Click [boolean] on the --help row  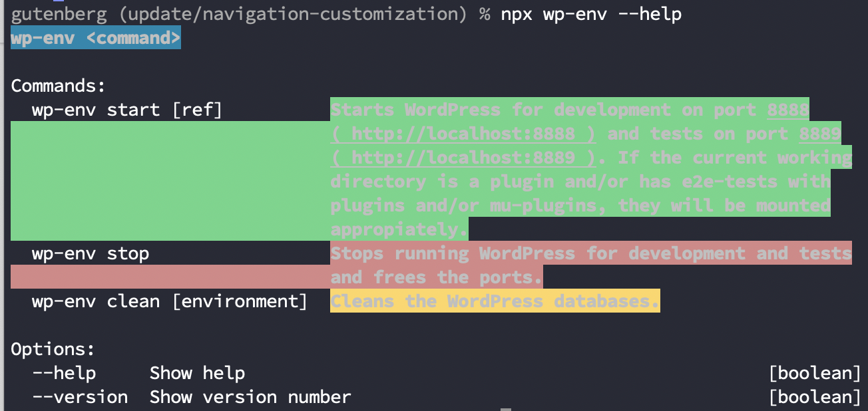tap(815, 373)
